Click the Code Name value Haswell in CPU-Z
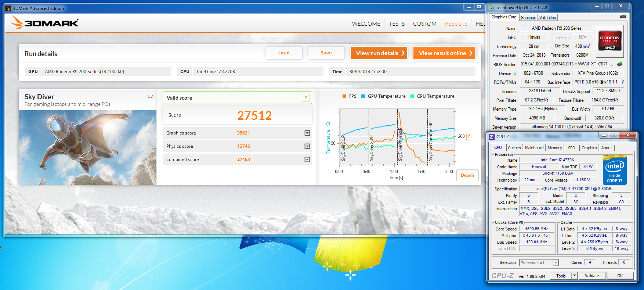 [539, 167]
